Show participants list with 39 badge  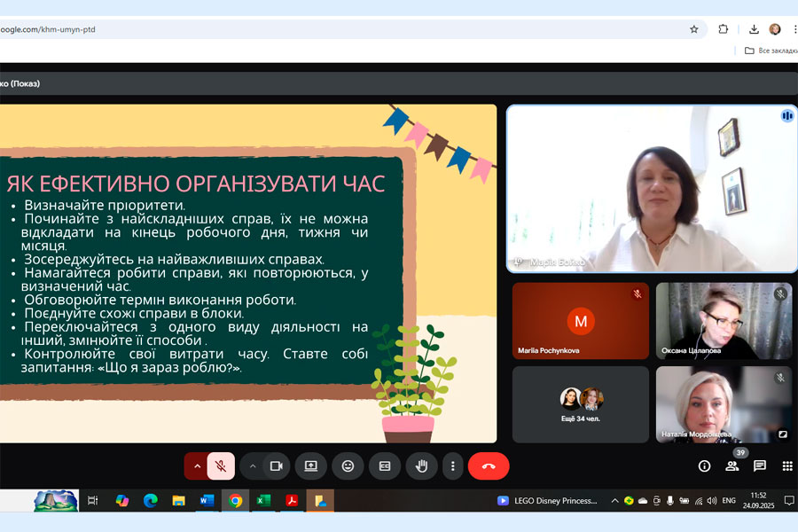click(x=732, y=465)
